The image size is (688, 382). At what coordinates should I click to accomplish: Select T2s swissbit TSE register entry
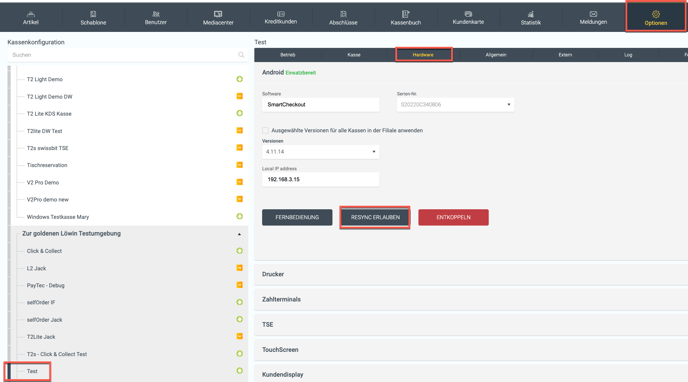[47, 148]
